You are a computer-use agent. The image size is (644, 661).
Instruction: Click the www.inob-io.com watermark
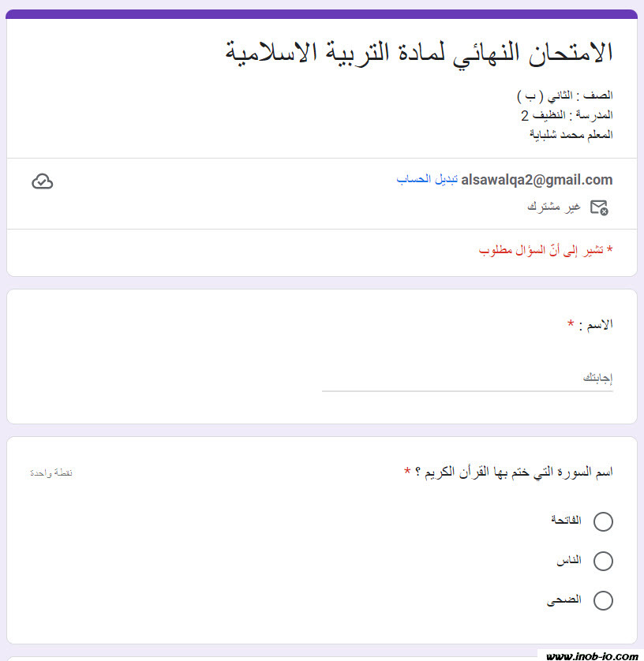(592, 655)
